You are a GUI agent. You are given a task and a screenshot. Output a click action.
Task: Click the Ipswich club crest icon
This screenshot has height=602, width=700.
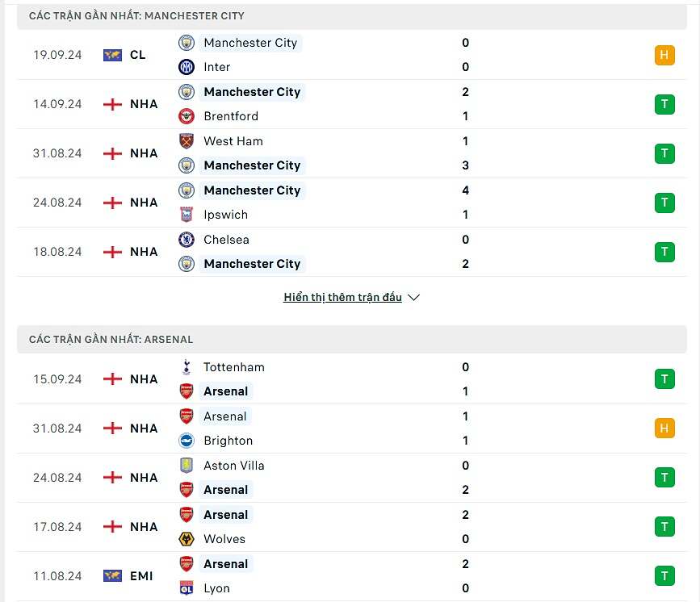[187, 215]
